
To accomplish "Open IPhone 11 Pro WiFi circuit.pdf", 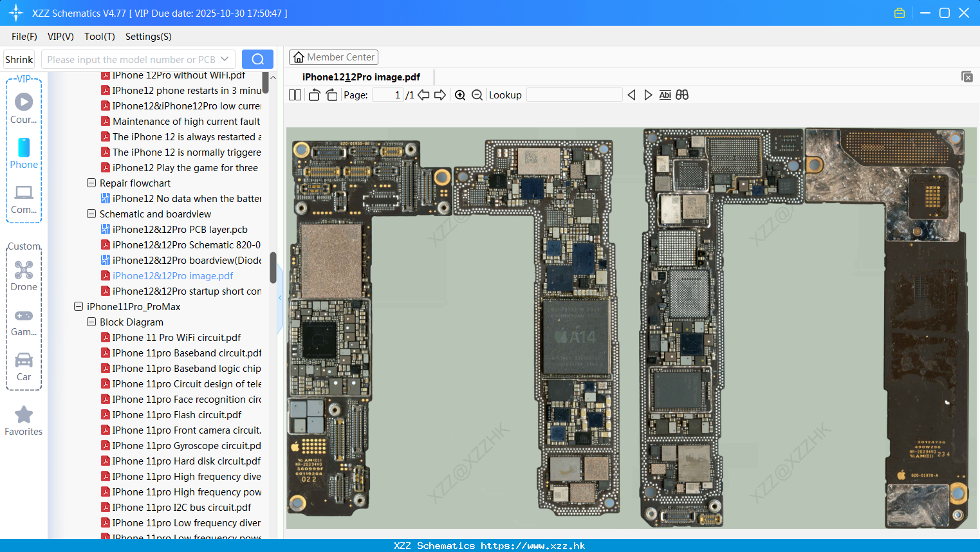I will (176, 338).
